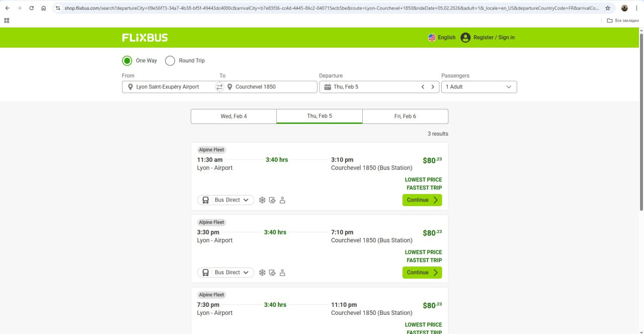Change the language via the English link
Image resolution: width=644 pixels, height=334 pixels.
tap(442, 38)
